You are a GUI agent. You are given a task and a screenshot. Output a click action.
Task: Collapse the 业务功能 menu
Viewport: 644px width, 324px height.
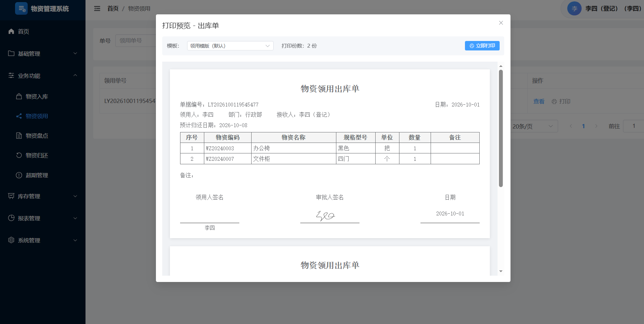43,76
